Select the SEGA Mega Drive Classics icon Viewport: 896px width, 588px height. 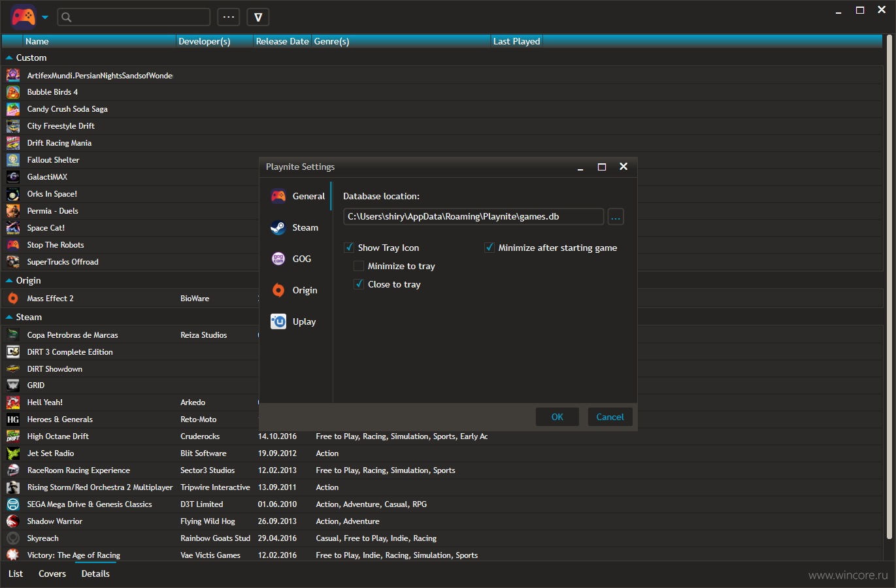tap(13, 504)
